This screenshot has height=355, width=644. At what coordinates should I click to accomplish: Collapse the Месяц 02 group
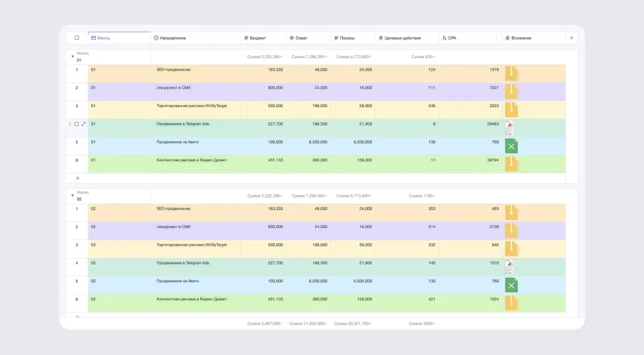(x=73, y=196)
